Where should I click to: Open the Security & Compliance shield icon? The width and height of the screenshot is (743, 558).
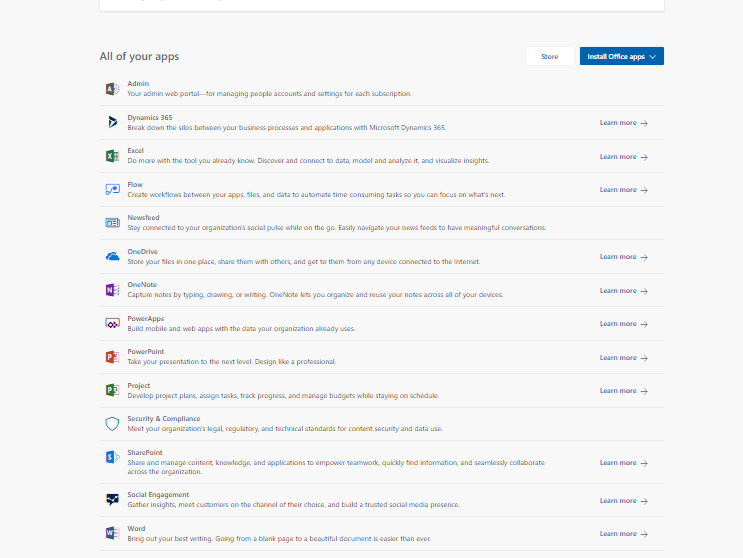point(112,424)
